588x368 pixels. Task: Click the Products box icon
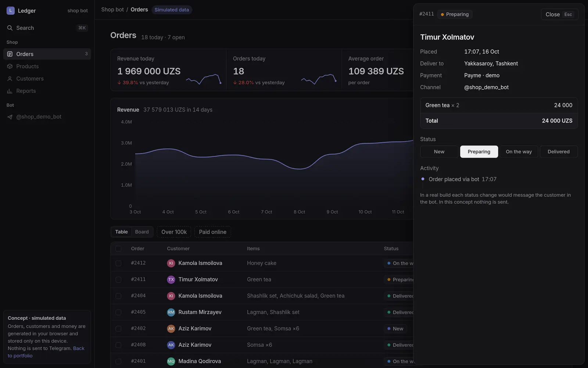(10, 66)
